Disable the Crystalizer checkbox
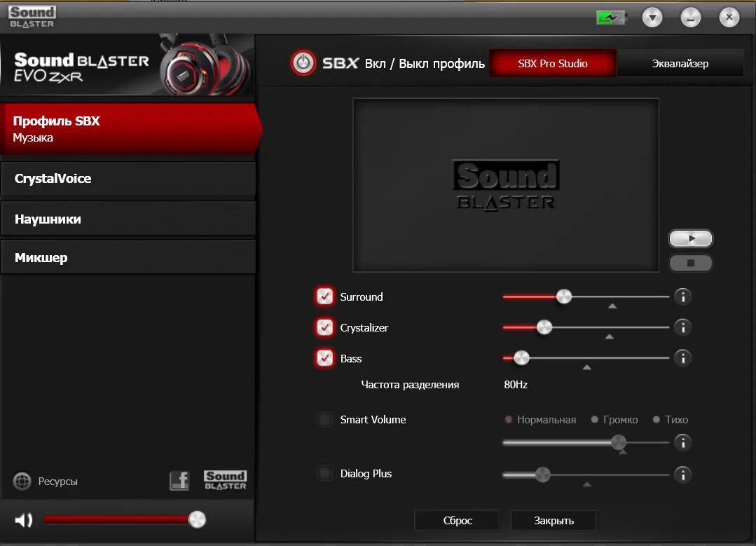 click(x=324, y=327)
